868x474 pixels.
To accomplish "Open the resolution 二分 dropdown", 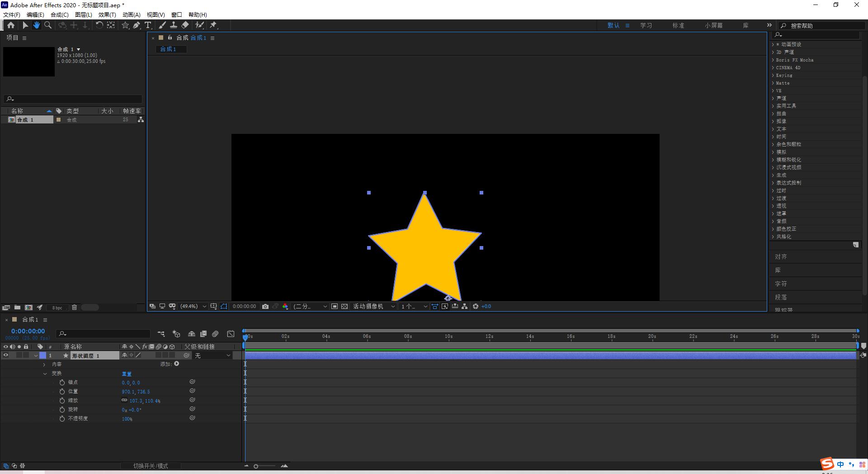I will coord(310,306).
